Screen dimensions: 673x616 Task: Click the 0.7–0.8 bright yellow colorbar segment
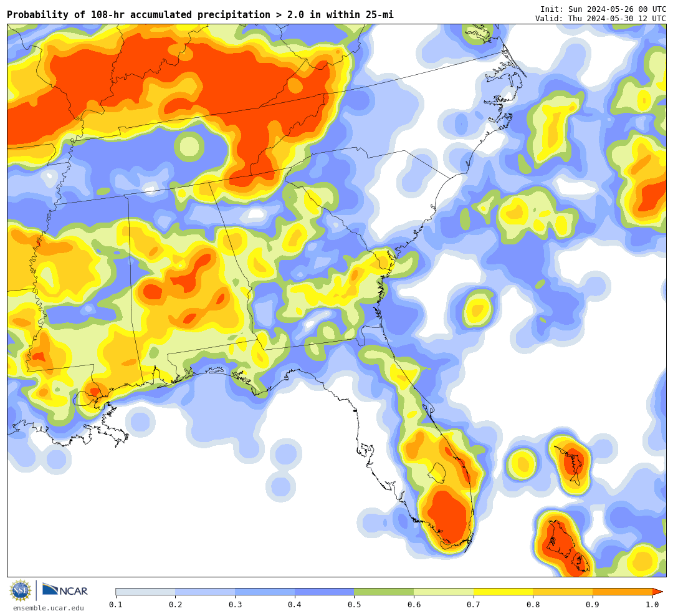pos(504,592)
